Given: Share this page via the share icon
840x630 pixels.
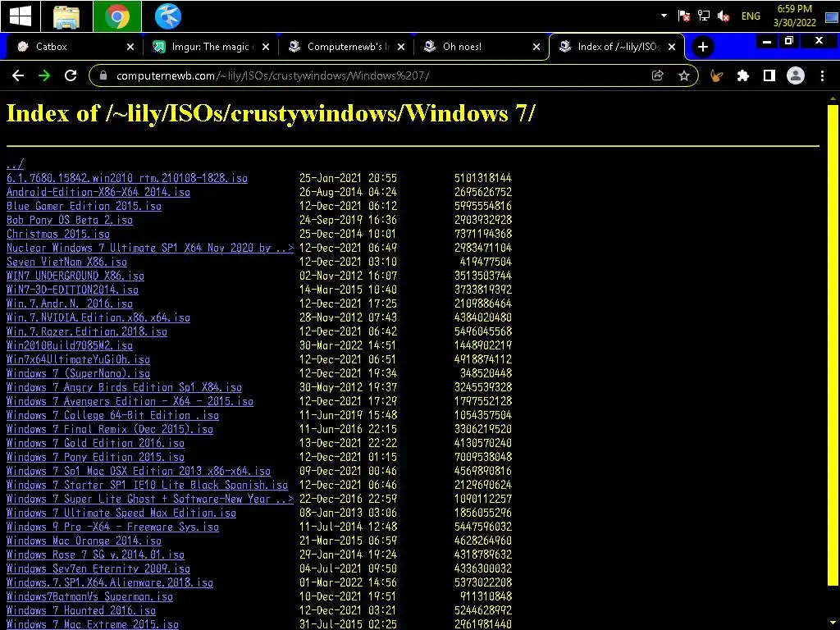Looking at the screenshot, I should click(657, 75).
